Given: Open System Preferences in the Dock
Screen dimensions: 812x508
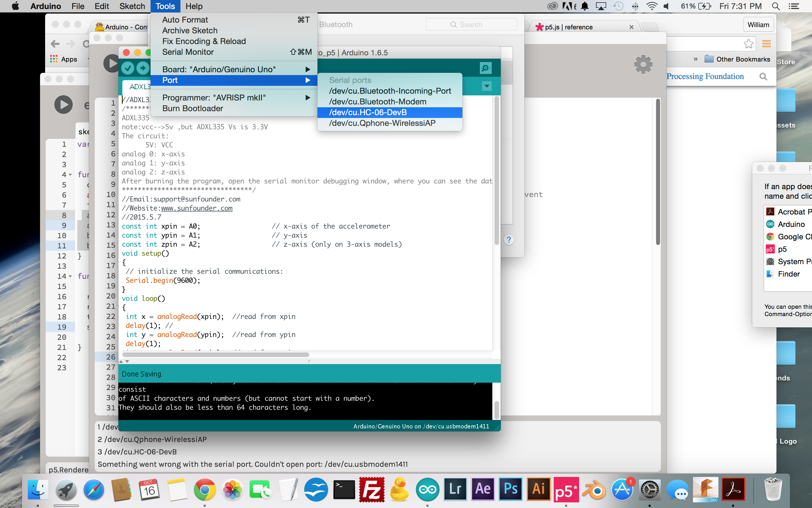Looking at the screenshot, I should (650, 490).
